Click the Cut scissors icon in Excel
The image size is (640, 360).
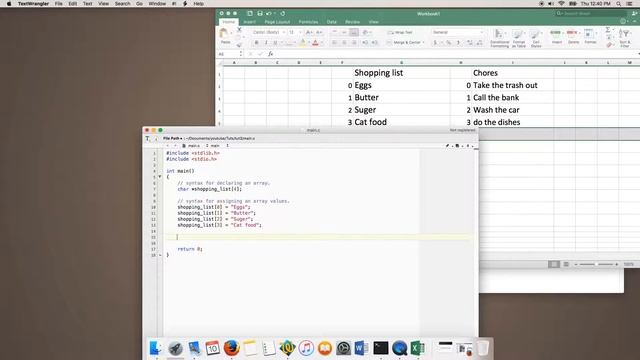click(239, 30)
